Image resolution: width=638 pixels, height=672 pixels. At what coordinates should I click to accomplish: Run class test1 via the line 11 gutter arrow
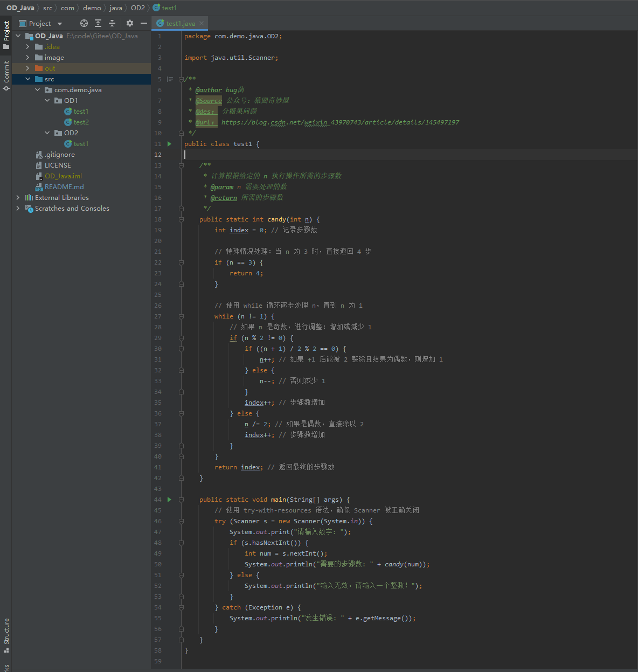pos(169,144)
